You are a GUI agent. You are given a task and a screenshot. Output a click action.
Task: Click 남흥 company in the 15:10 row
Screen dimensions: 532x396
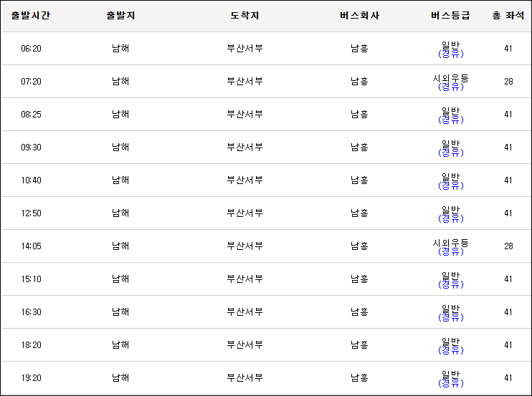(360, 279)
